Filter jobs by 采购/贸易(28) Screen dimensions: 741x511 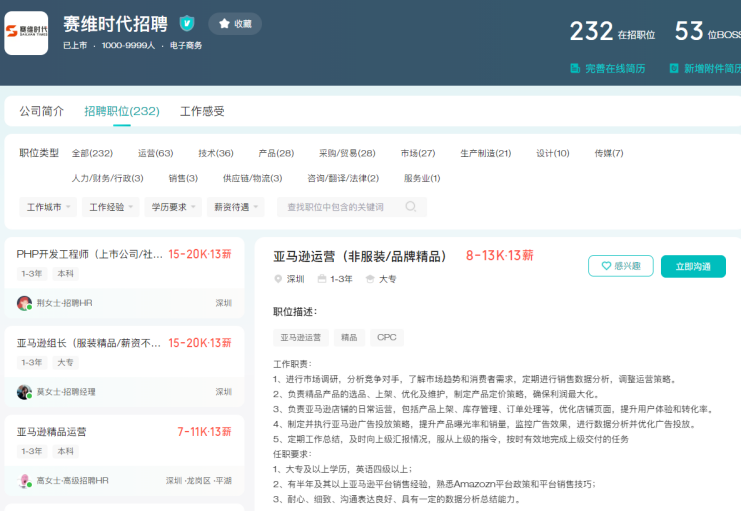(x=347, y=153)
